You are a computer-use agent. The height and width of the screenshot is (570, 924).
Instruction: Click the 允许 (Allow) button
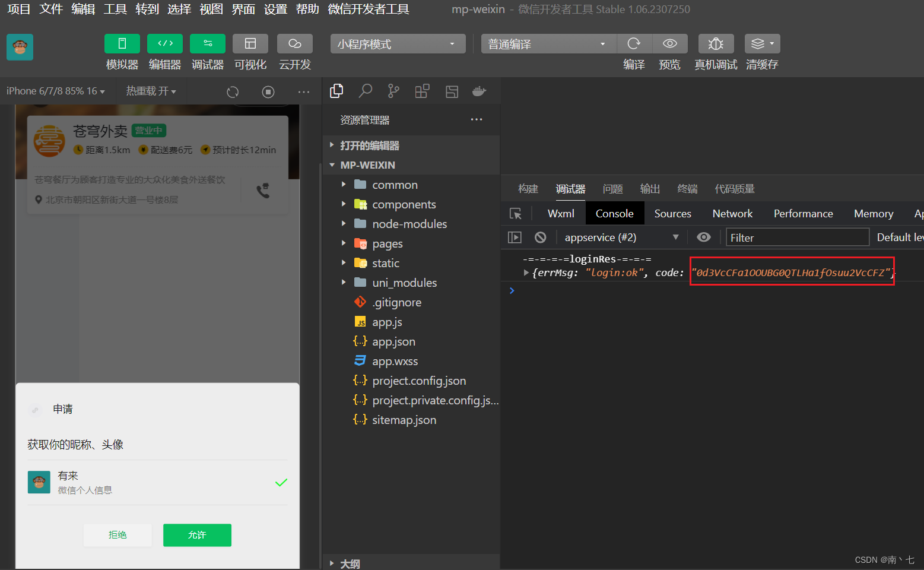coord(197,535)
